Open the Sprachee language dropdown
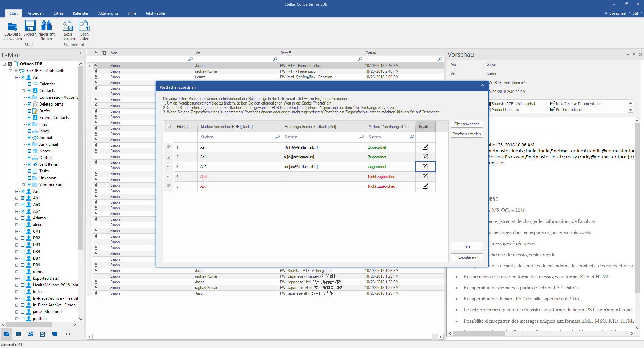Image resolution: width=644 pixels, height=348 pixels. [620, 13]
